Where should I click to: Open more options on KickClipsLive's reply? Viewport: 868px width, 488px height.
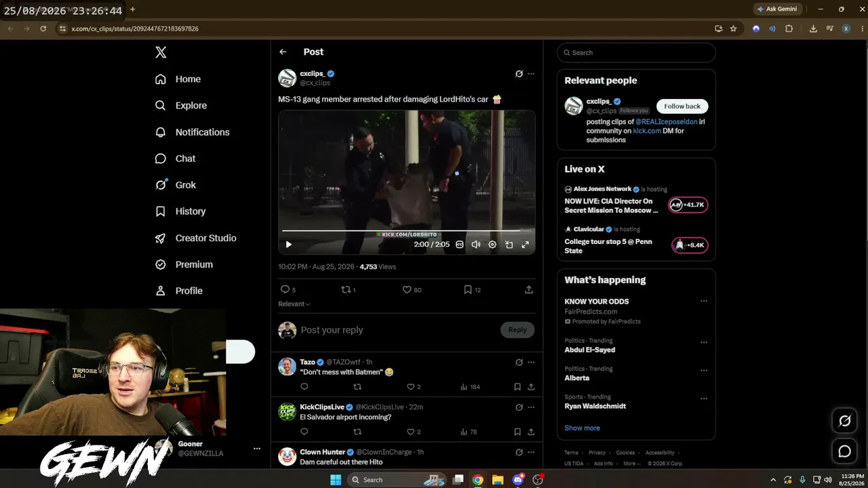(x=531, y=407)
